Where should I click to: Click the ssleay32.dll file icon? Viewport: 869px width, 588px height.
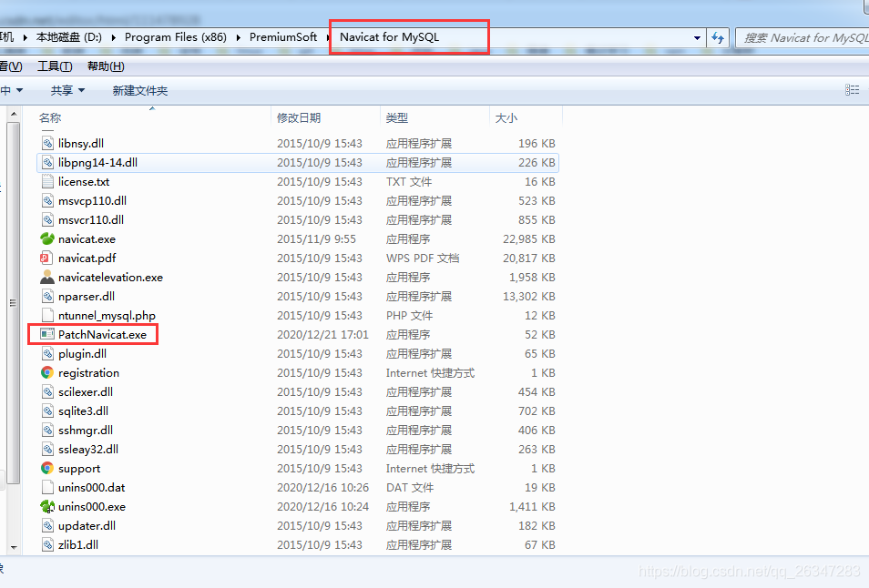point(47,449)
